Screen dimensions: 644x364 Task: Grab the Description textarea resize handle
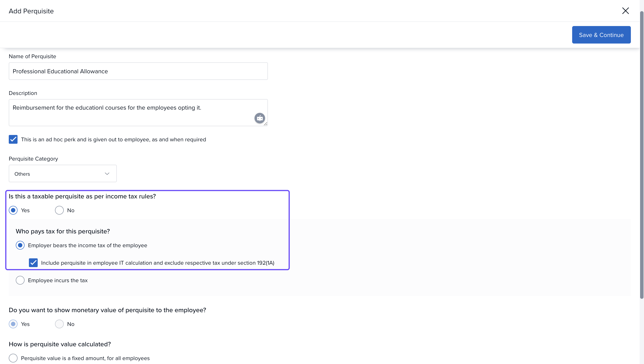click(265, 124)
